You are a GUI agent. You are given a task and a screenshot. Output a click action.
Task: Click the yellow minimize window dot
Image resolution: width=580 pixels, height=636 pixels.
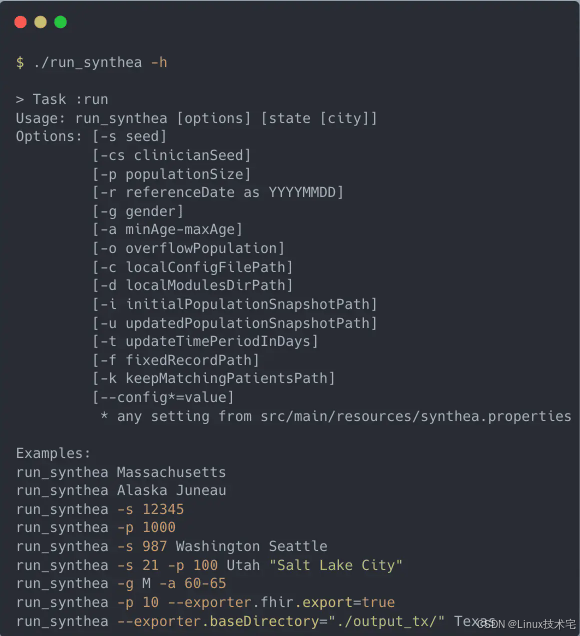click(x=41, y=22)
